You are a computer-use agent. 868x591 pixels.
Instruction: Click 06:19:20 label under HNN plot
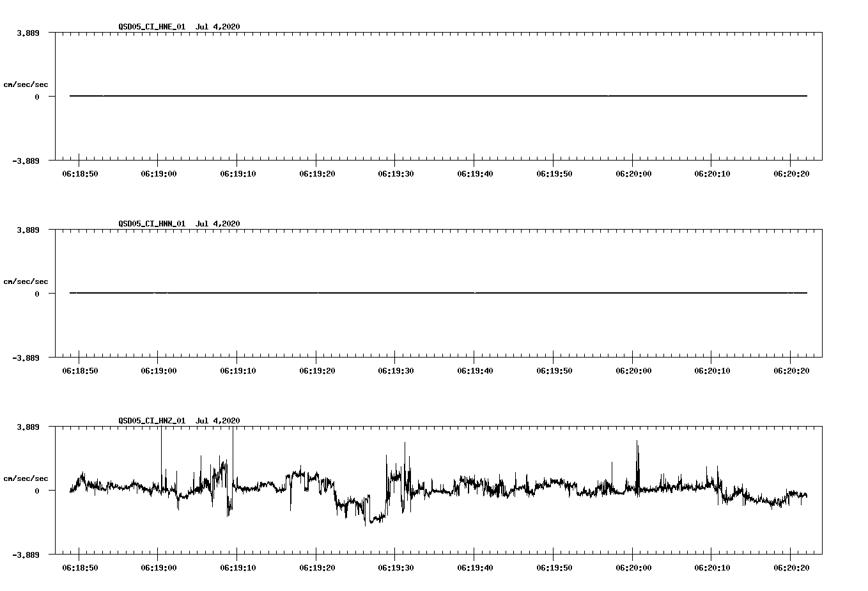[x=317, y=371]
